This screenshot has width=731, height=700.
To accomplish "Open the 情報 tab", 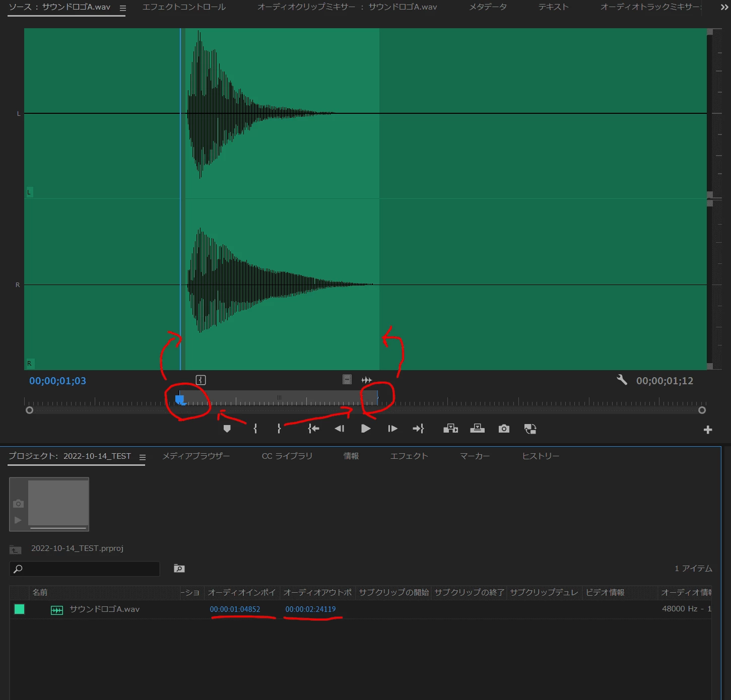I will pyautogui.click(x=351, y=456).
